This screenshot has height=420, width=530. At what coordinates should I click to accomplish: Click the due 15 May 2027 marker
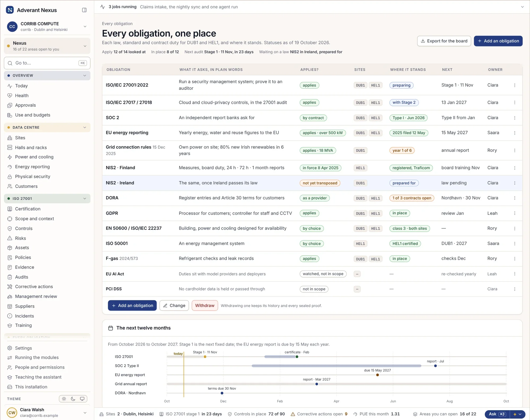click(377, 375)
